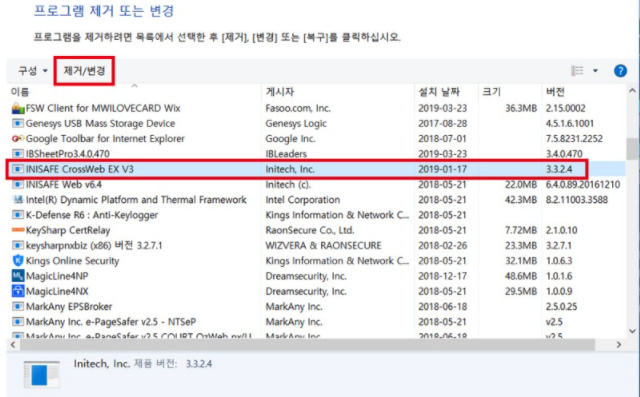Select the MagicLine4NP name
This screenshot has height=397, width=640.
pyautogui.click(x=57, y=276)
